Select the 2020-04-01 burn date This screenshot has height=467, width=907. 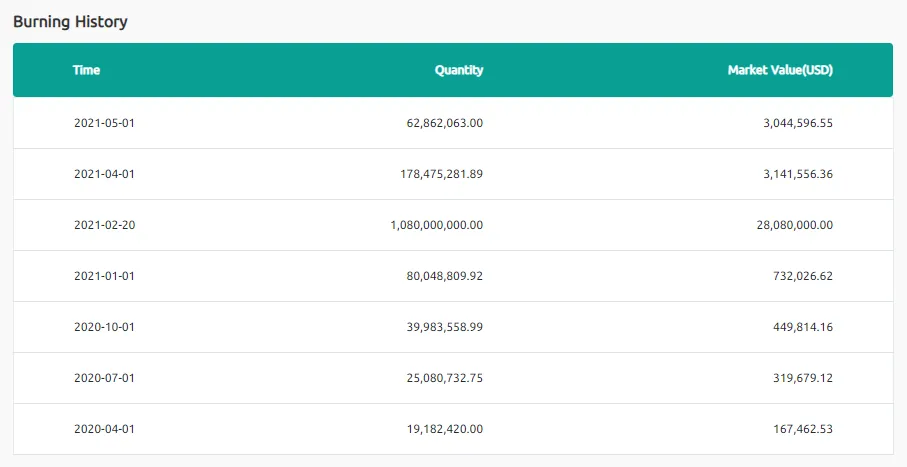(104, 428)
